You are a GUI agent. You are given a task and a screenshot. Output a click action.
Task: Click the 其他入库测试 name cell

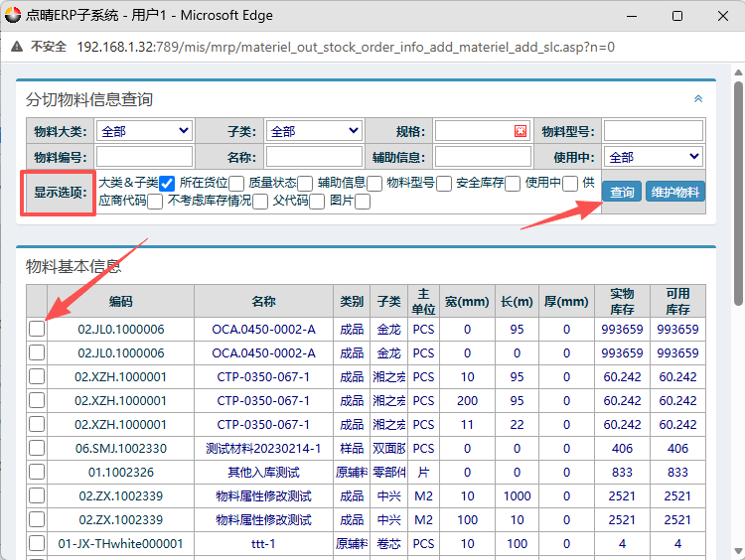point(263,473)
